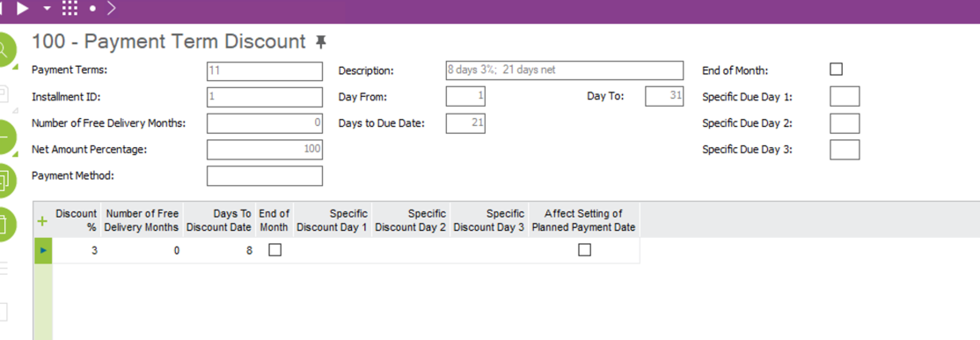Click the Specific Discount Day 3 column header
This screenshot has height=340, width=980.
489,220
